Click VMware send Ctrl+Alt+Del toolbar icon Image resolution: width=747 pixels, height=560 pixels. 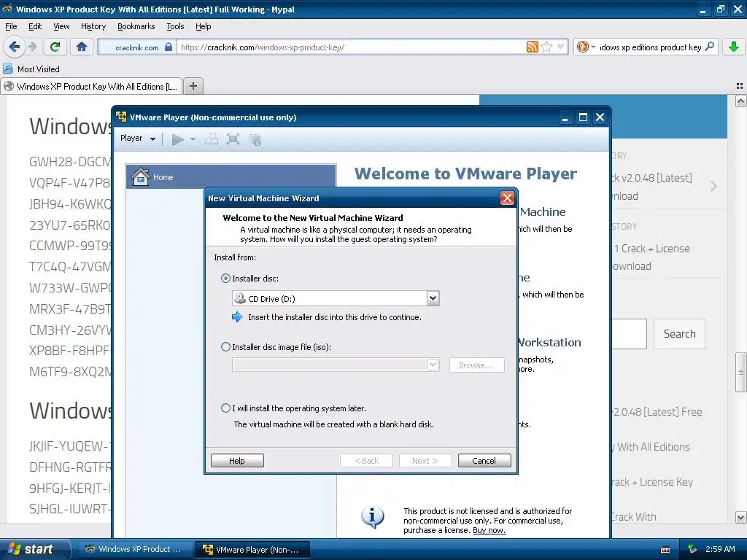211,139
